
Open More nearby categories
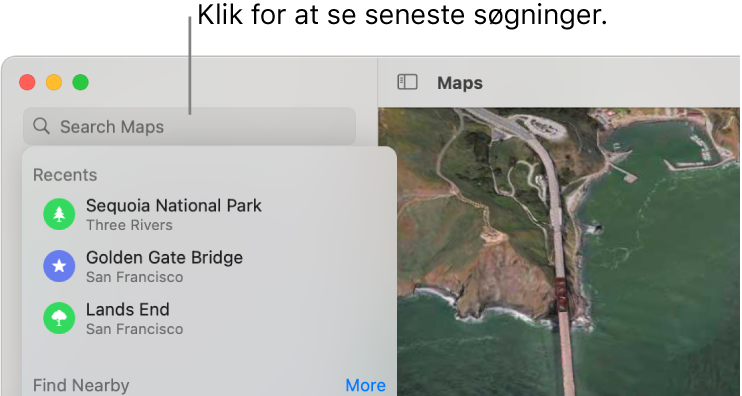(365, 385)
